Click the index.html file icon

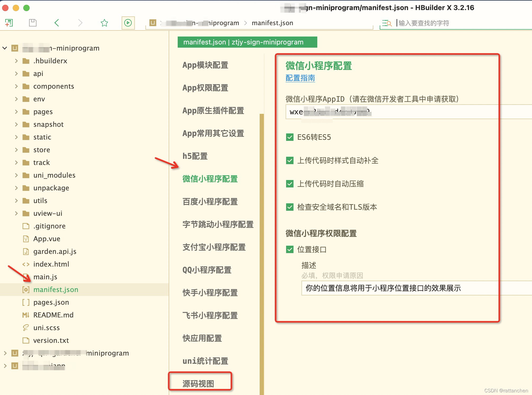pos(26,264)
